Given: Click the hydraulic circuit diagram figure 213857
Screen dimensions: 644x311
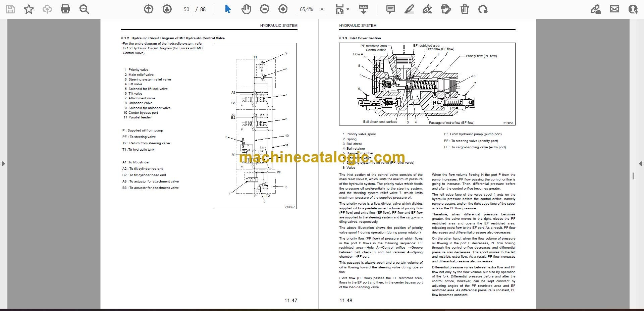Looking at the screenshot, I should [x=255, y=126].
